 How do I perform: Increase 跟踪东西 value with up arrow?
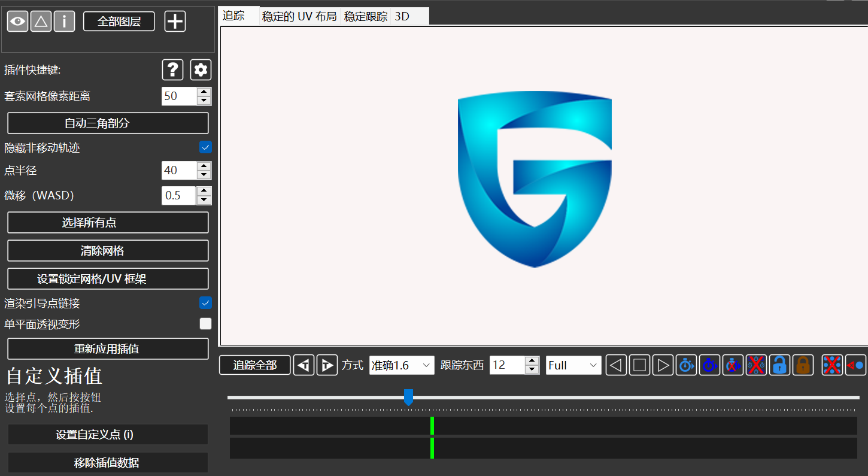[532, 360]
